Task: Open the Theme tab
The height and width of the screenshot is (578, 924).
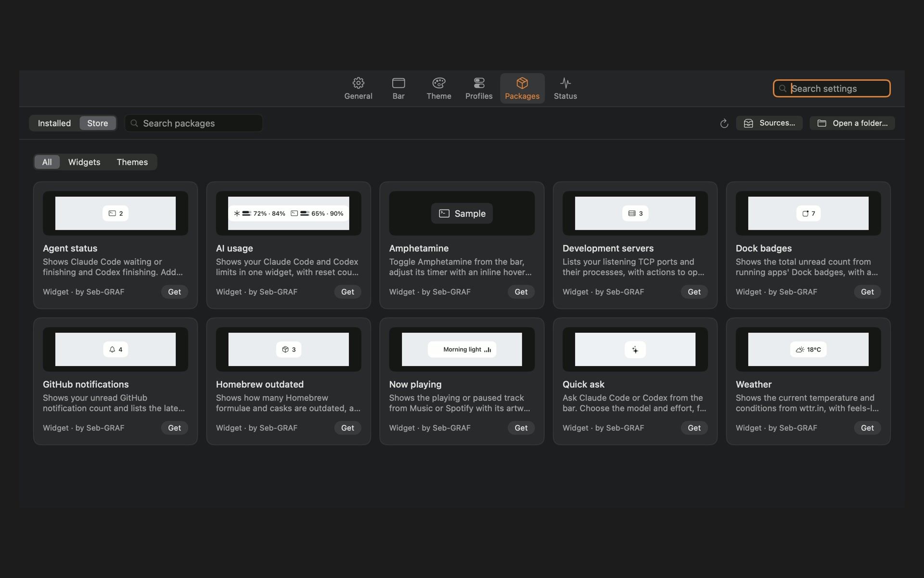Action: click(439, 89)
